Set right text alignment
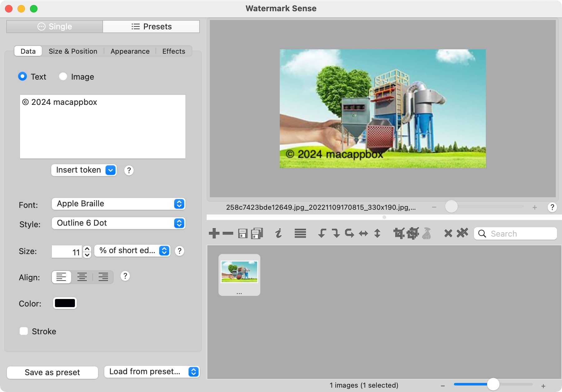This screenshot has width=562, height=392. [x=103, y=277]
